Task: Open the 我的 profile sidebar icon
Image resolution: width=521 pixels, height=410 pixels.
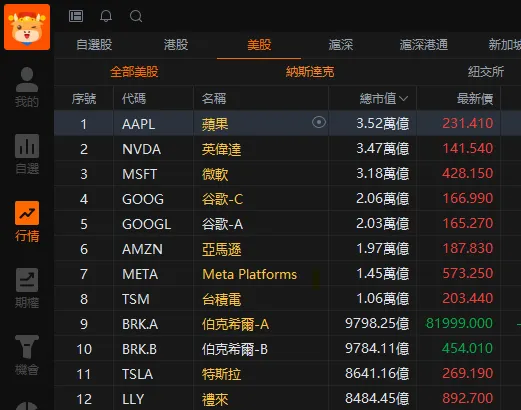Action: [x=27, y=87]
